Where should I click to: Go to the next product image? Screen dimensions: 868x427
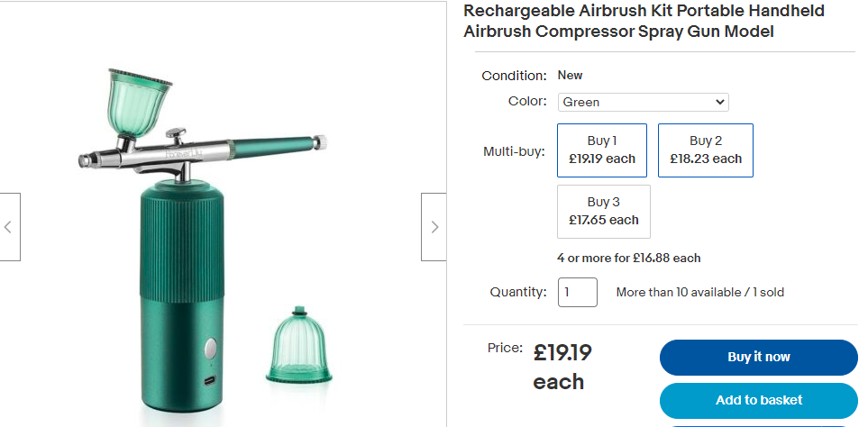[x=434, y=227]
